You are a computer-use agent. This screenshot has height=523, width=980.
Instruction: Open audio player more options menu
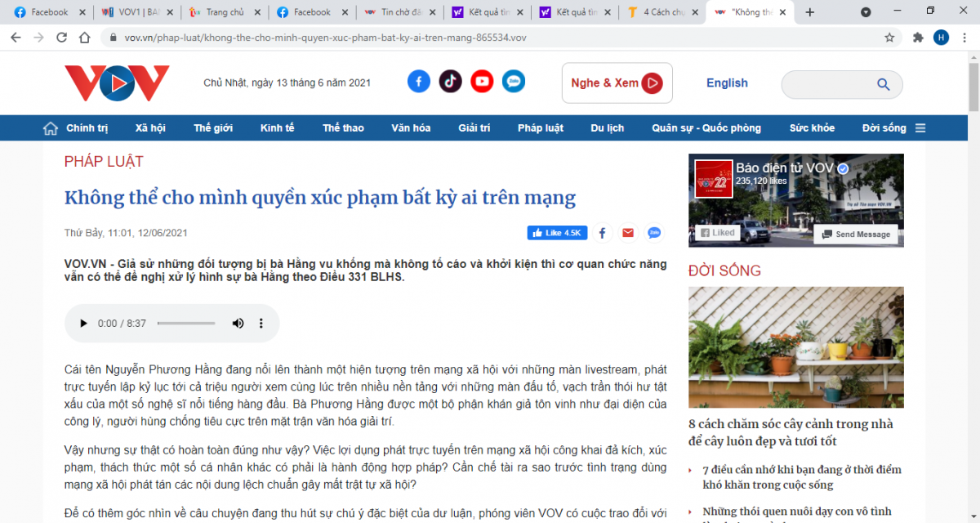(x=261, y=324)
